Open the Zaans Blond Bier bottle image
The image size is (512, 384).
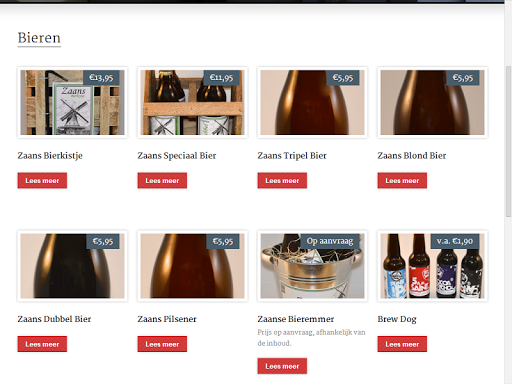[432, 102]
